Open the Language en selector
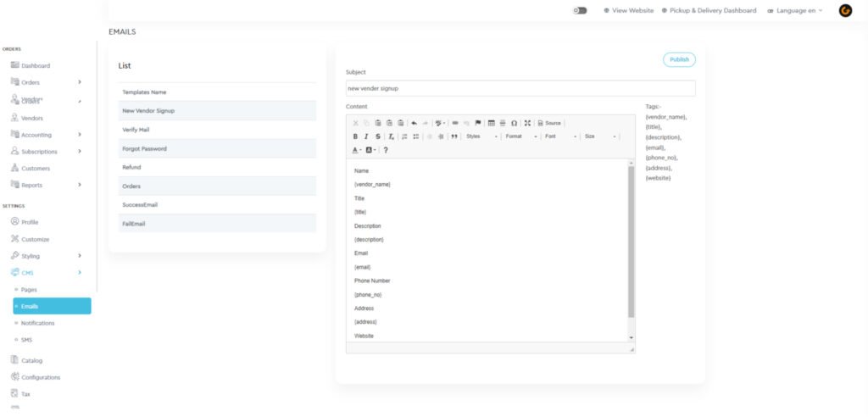 click(x=794, y=10)
